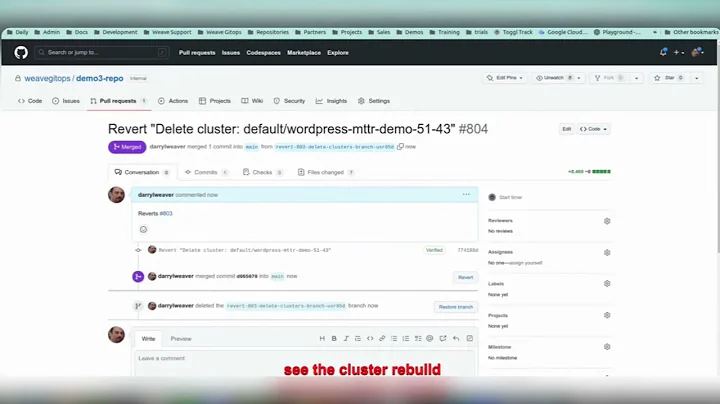Expand the Fork options arrow
Image resolution: width=720 pixels, height=404 pixels.
coord(636,78)
